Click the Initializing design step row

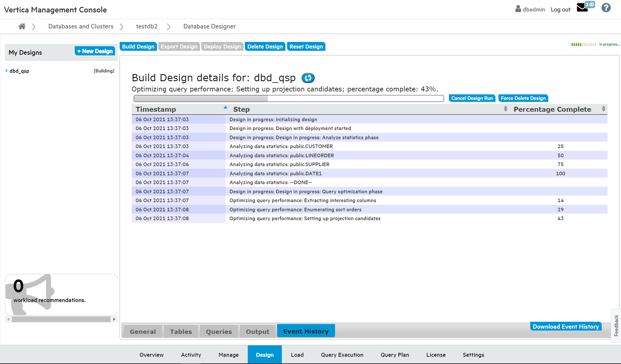click(x=370, y=119)
